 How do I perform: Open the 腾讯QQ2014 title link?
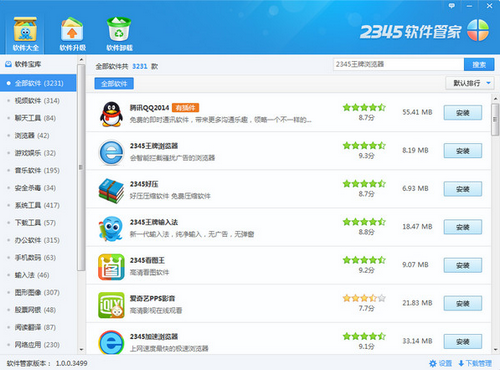point(150,108)
